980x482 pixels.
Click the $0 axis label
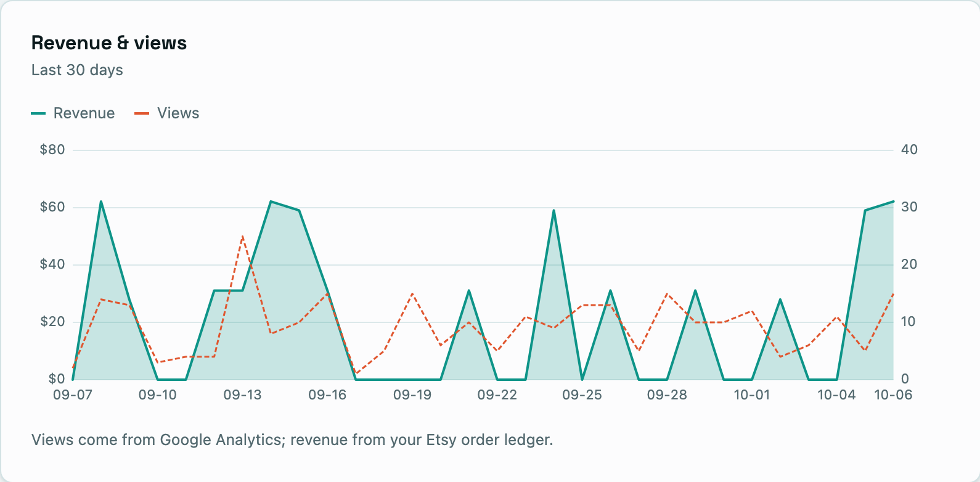click(x=56, y=379)
